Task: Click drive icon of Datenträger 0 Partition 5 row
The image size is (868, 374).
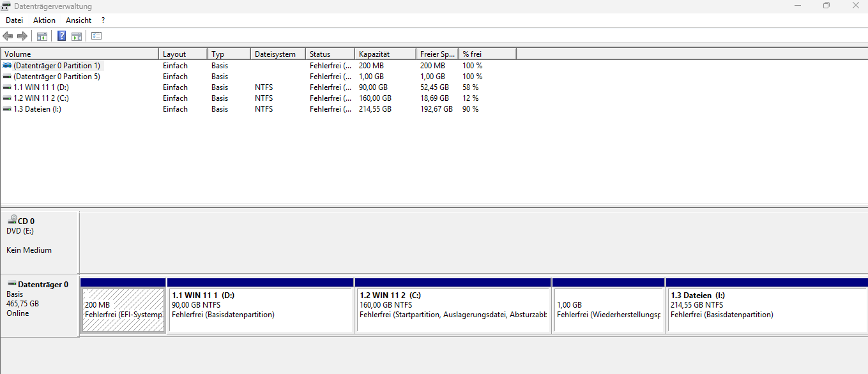Action: tap(7, 77)
